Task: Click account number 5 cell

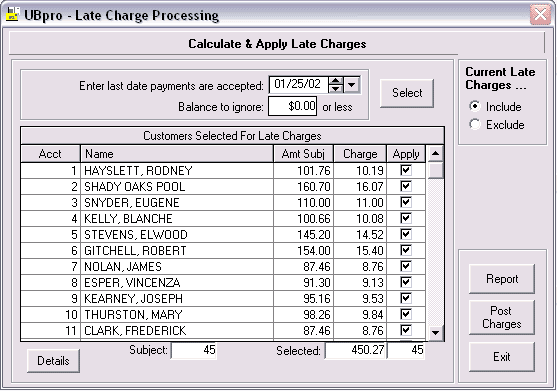Action: point(50,234)
